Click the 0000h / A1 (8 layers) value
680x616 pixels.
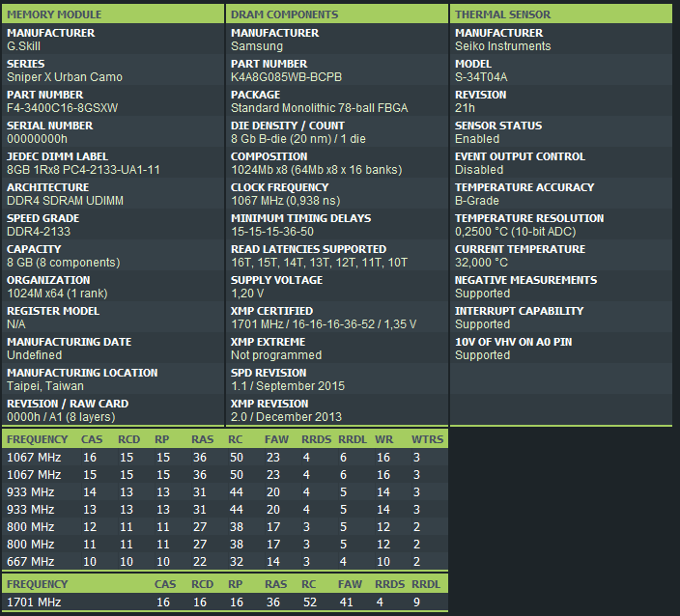coord(61,416)
